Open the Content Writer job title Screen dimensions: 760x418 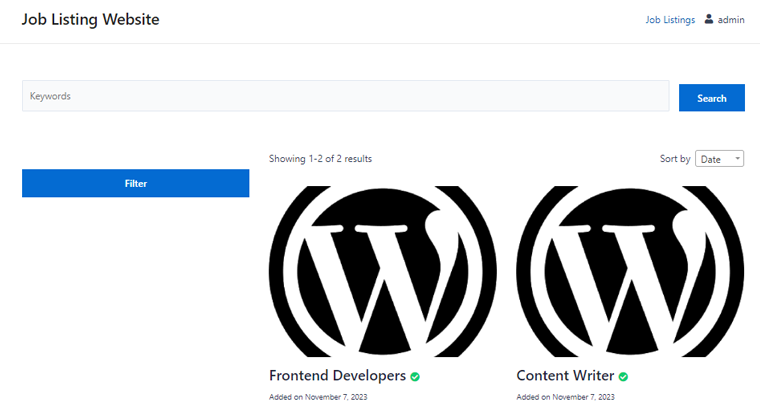pos(565,375)
